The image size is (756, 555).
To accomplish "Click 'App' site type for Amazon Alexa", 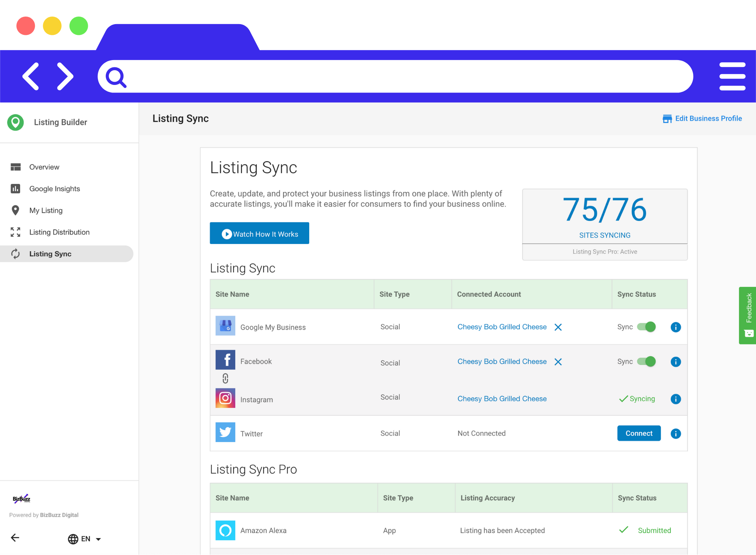I will point(389,531).
